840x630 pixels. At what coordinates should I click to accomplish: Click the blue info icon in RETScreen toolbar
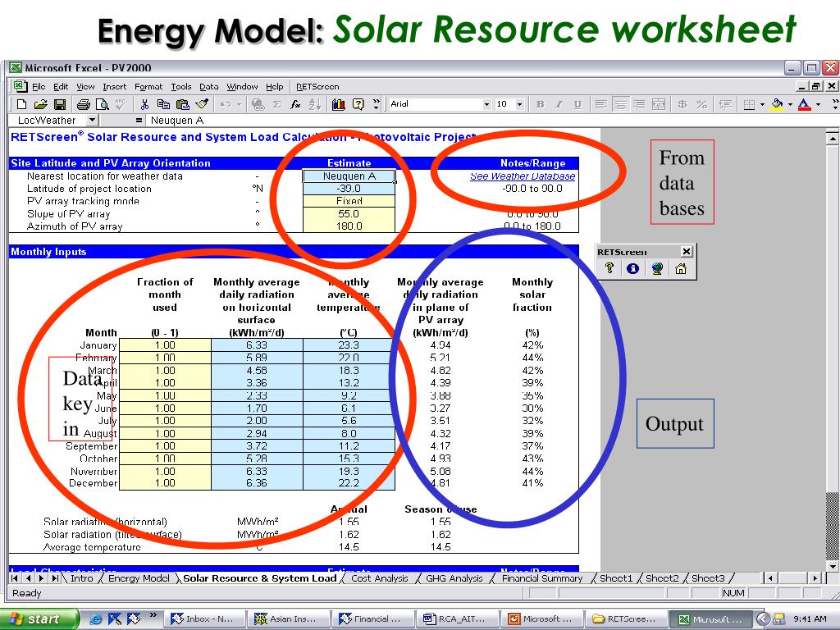632,268
